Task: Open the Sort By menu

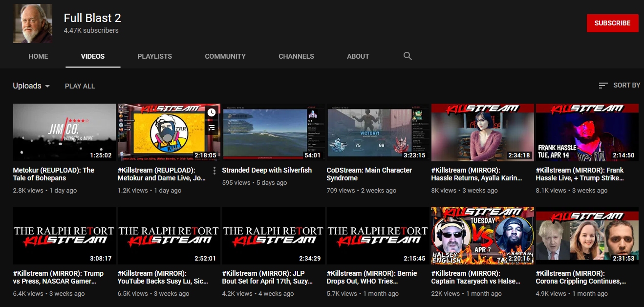Action: click(x=619, y=86)
